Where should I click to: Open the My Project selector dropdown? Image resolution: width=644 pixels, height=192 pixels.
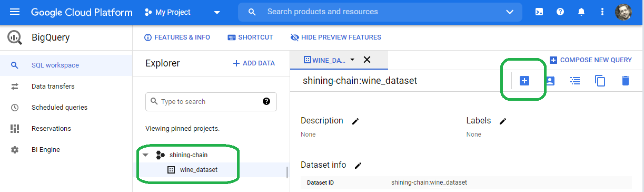[182, 12]
